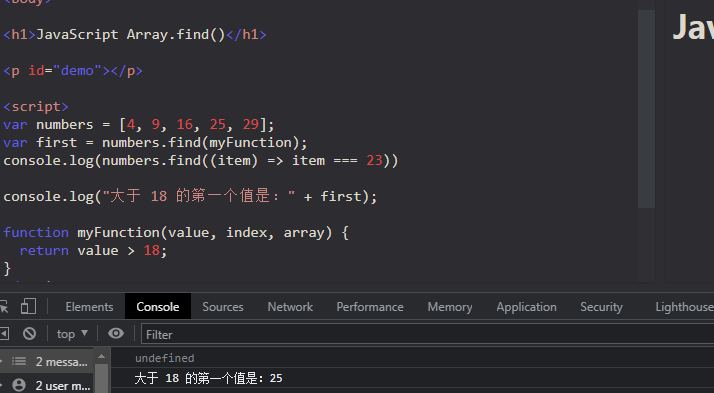This screenshot has width=714, height=393.
Task: Switch to the Elements tab
Action: coord(89,307)
